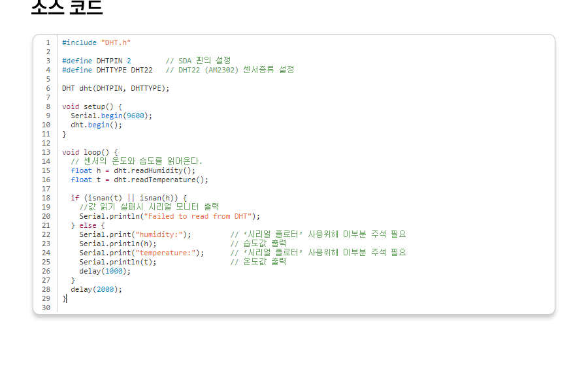Click line number 30 in gutter
The width and height of the screenshot is (588, 380).
(46, 308)
